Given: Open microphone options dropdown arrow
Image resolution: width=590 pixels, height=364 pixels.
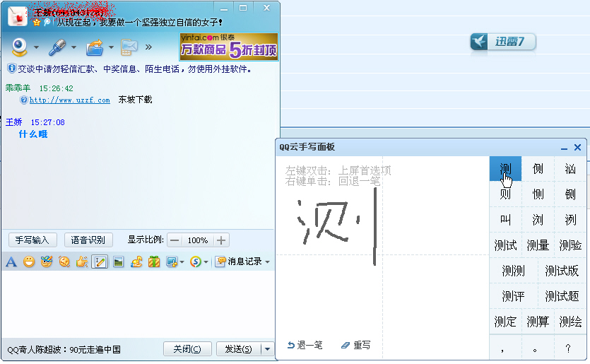Looking at the screenshot, I should point(73,47).
